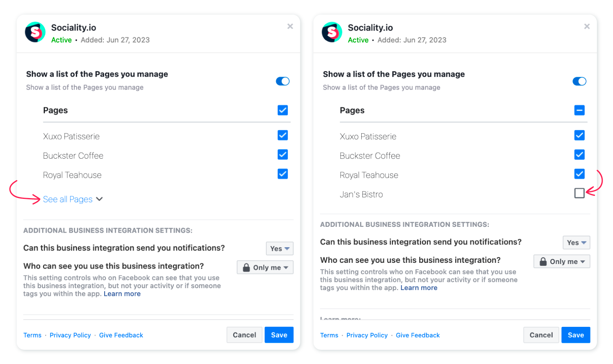Click the Buckster Coffee label in left dialog
The width and height of the screenshot is (613, 364).
pyautogui.click(x=73, y=156)
